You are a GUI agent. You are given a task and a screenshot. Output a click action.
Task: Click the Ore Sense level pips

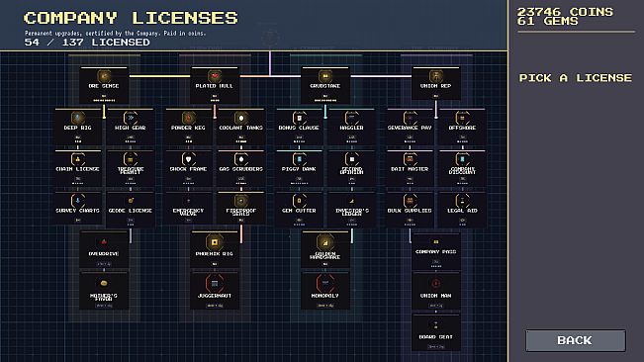[104, 100]
